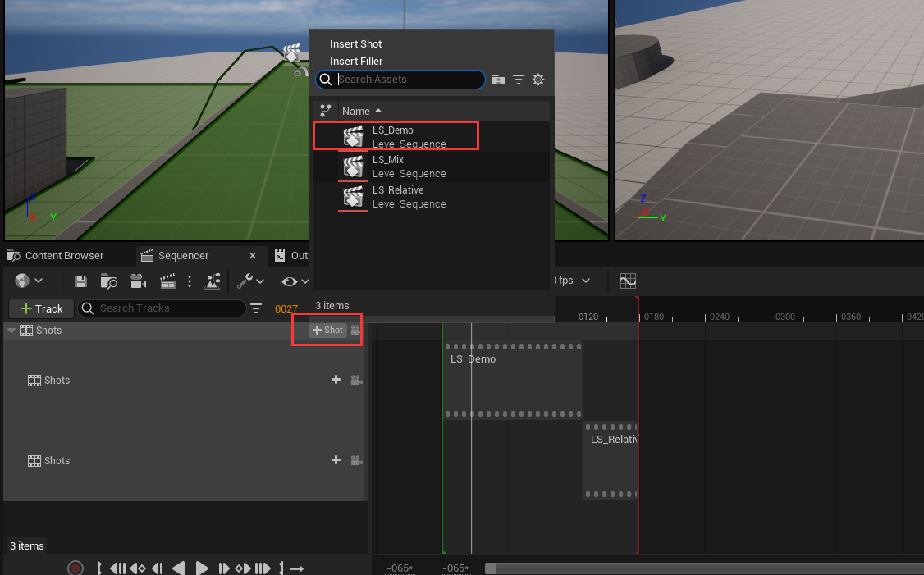Click Browse to sequence in Content Browser
The width and height of the screenshot is (924, 575).
point(108,281)
